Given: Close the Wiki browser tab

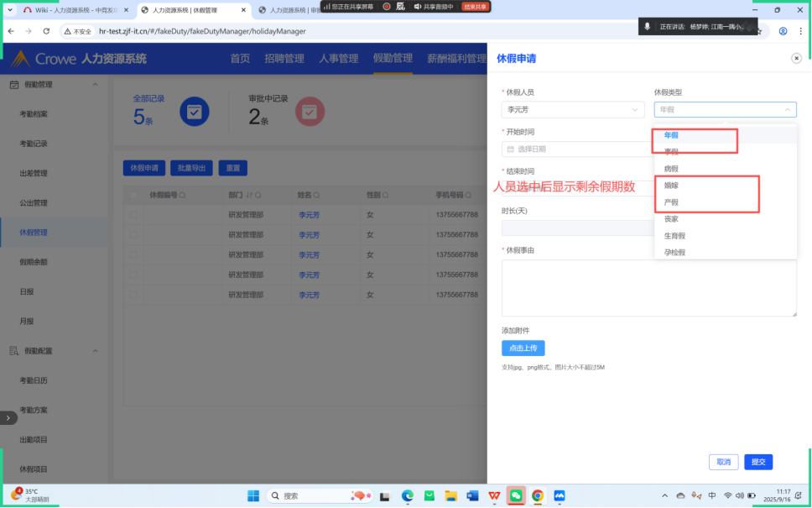Looking at the screenshot, I should 126,10.
